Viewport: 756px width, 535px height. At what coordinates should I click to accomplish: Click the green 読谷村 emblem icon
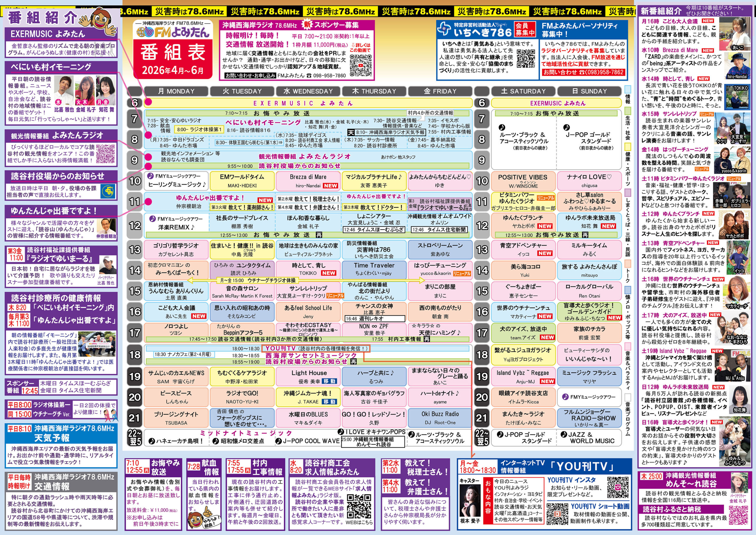[108, 192]
